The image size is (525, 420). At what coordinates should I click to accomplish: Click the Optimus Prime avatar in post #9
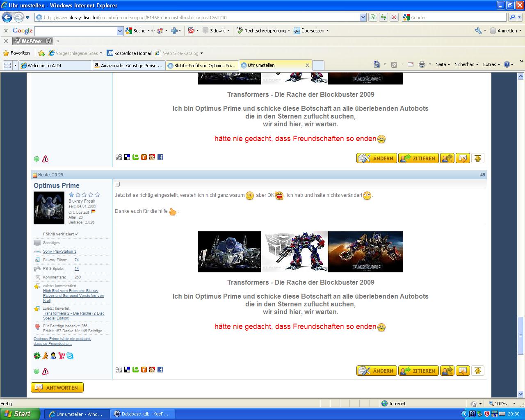pos(49,208)
